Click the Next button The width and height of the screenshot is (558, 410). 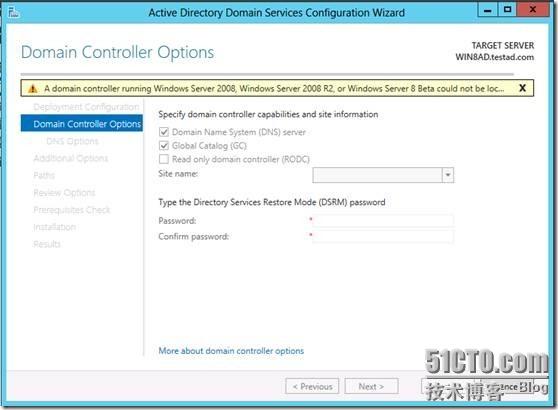[371, 386]
